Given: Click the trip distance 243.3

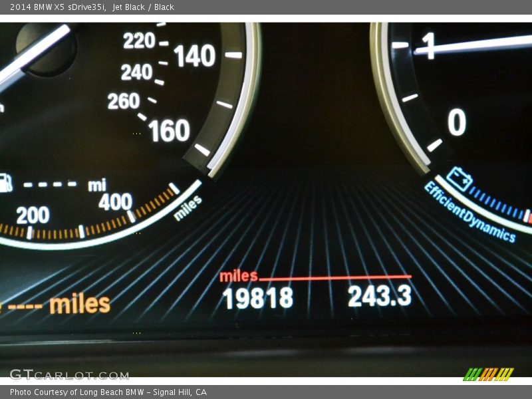Looking at the screenshot, I should (380, 296).
